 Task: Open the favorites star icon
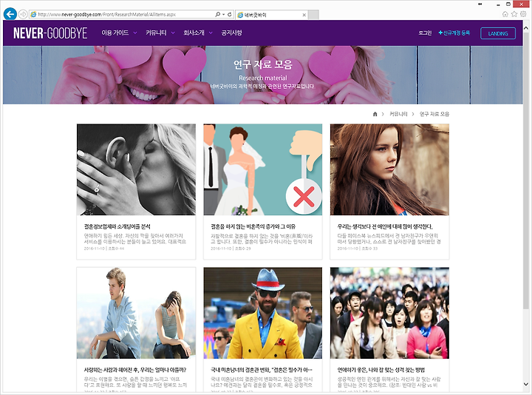pos(514,14)
